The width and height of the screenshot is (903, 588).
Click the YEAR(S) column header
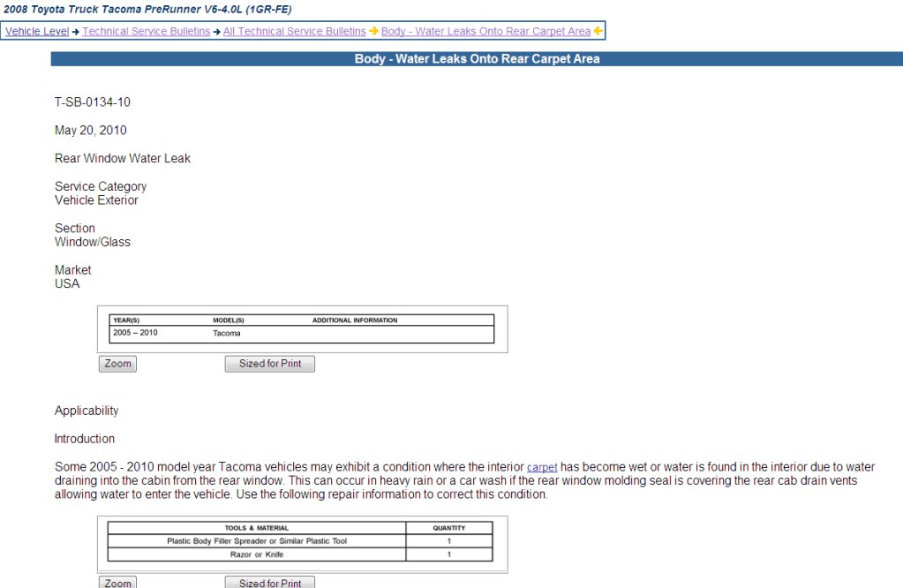pyautogui.click(x=126, y=320)
